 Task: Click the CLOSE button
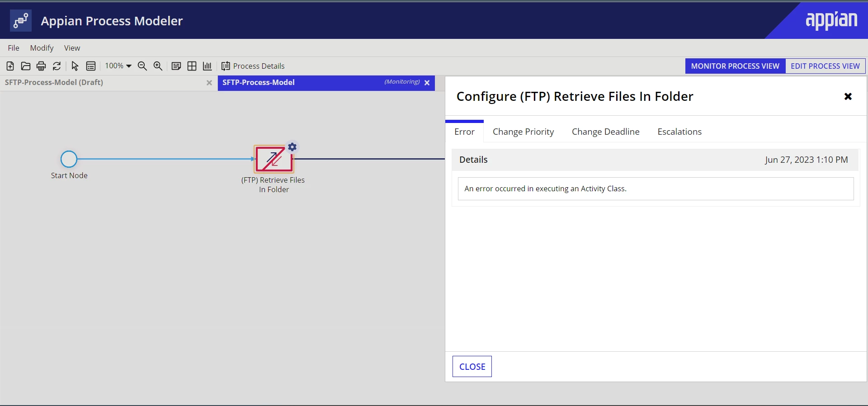(472, 367)
